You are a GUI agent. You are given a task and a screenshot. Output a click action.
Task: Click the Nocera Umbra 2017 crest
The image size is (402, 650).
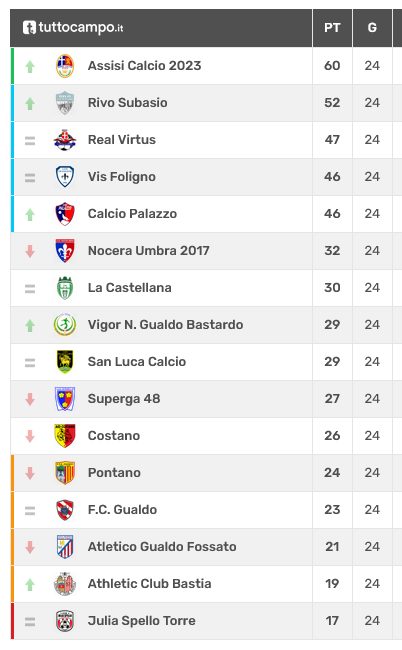(x=65, y=251)
